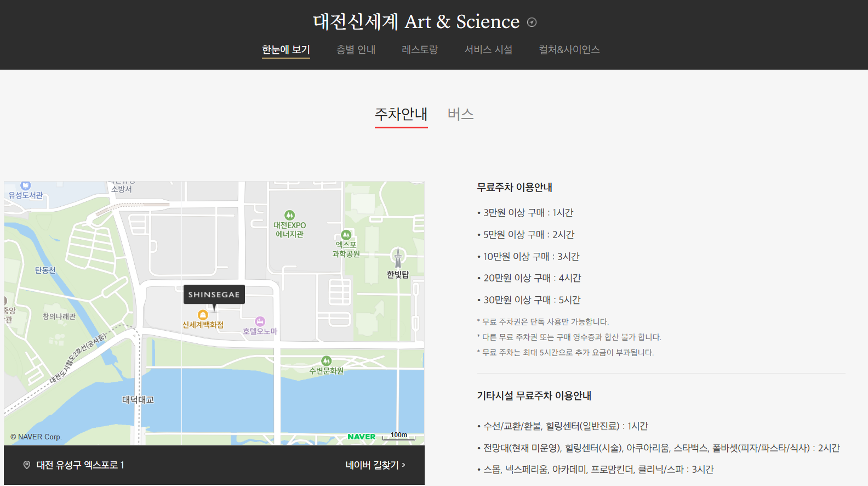Click the 3만원 이상 구매 : 1시간 line
Screen dimensions: 868x486
526,213
